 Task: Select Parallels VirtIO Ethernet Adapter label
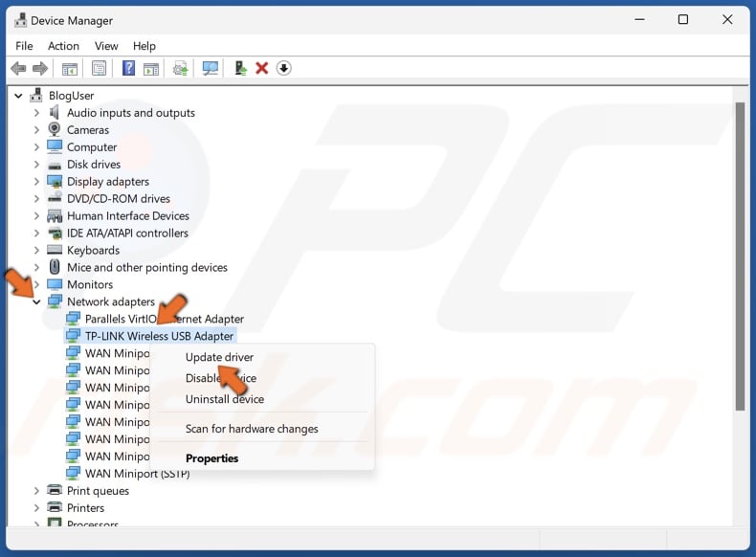click(x=165, y=319)
